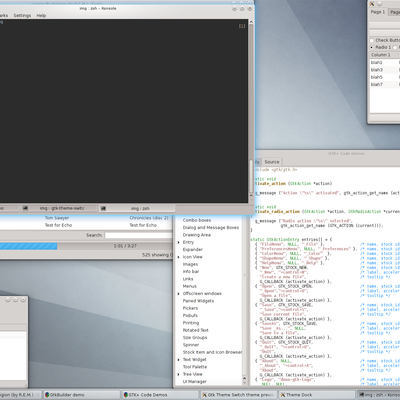
Task: Open the Settings menu in Konsole
Action: [22, 15]
